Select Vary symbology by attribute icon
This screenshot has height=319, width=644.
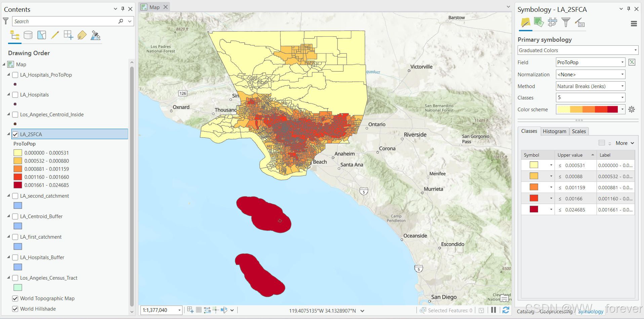(x=539, y=23)
